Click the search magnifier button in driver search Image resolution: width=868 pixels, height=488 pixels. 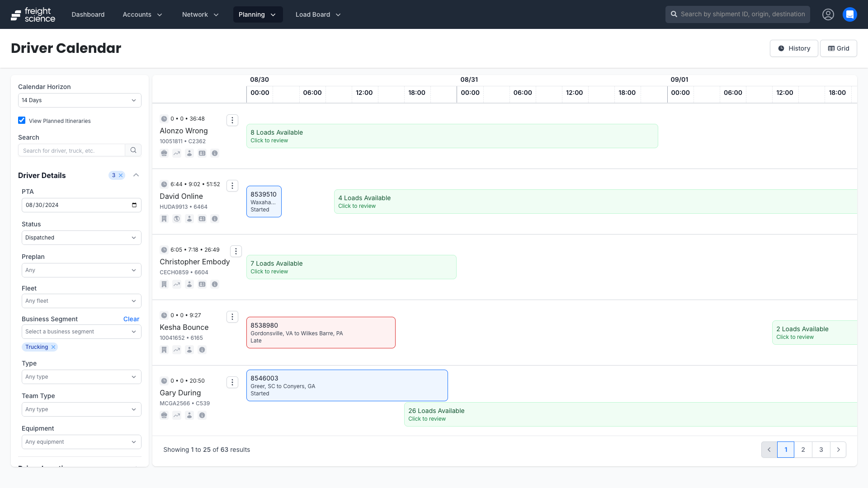tap(133, 150)
